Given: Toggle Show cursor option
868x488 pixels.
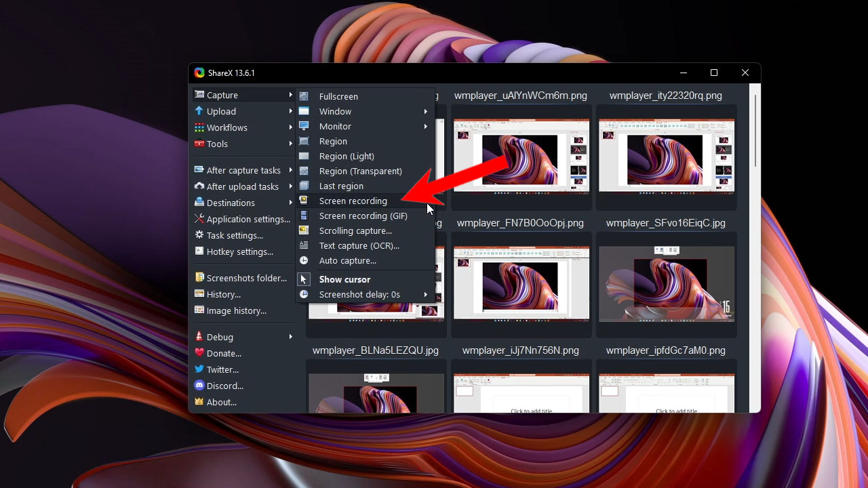Looking at the screenshot, I should (x=344, y=279).
